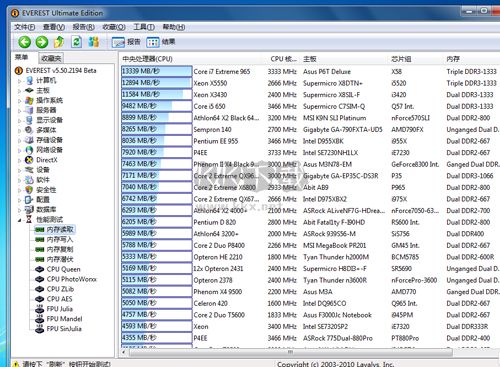Image resolution: width=500 pixels, height=367 pixels.
Task: Open the 结果 results toolbar button
Action: (161, 42)
